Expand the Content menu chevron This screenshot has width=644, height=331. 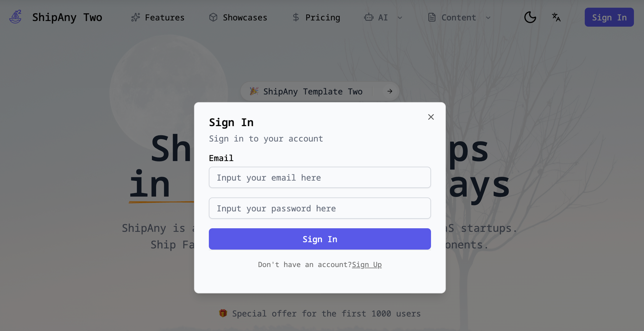[x=488, y=18]
